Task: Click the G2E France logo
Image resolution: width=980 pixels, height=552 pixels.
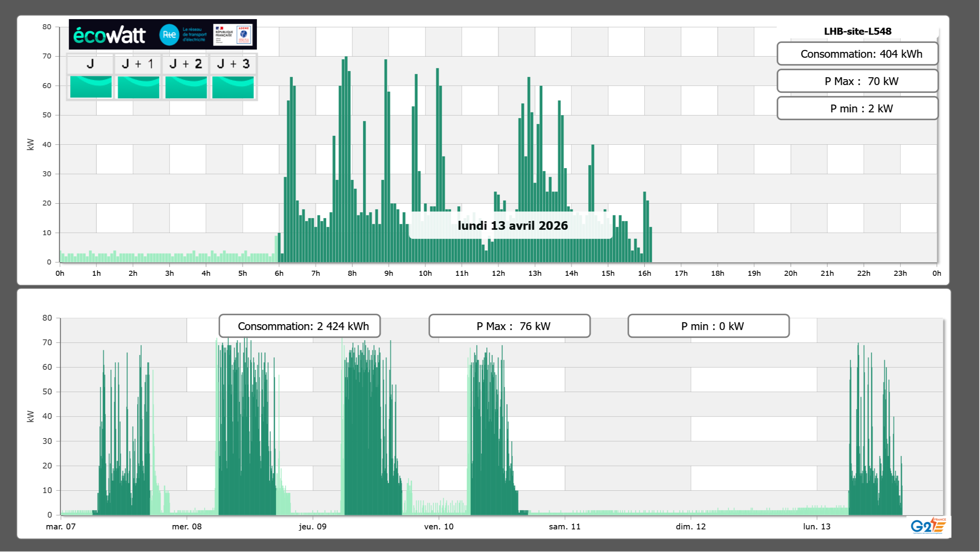Action: [x=928, y=526]
